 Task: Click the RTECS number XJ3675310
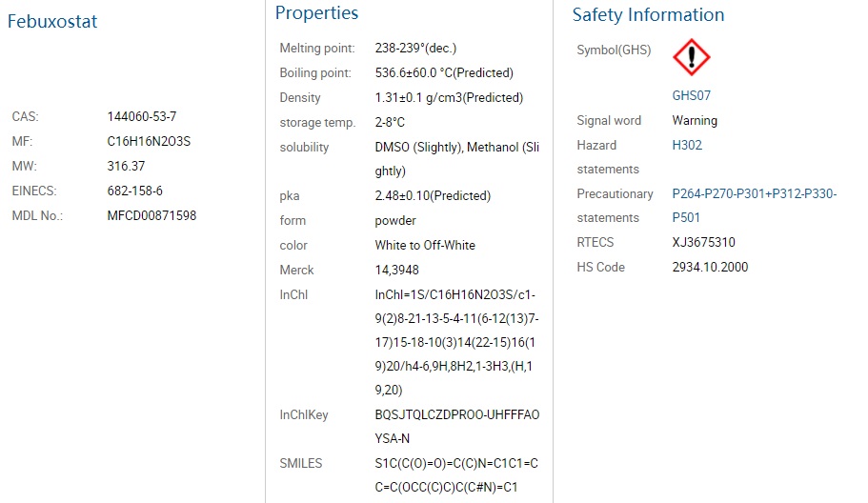click(703, 242)
